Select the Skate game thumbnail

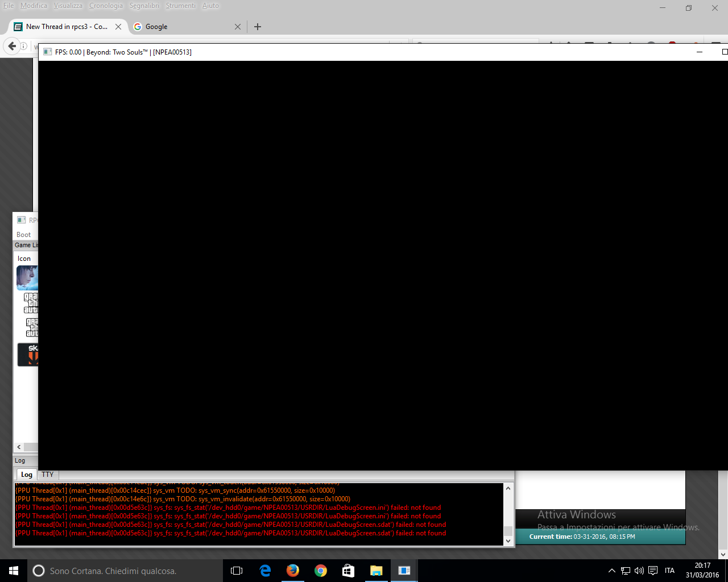28,355
